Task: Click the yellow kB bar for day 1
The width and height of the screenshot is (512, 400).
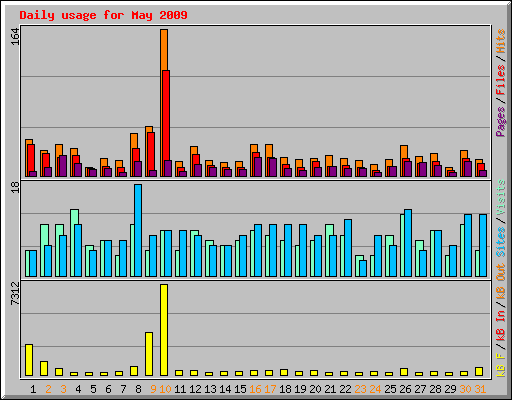Action: [x=29, y=360]
